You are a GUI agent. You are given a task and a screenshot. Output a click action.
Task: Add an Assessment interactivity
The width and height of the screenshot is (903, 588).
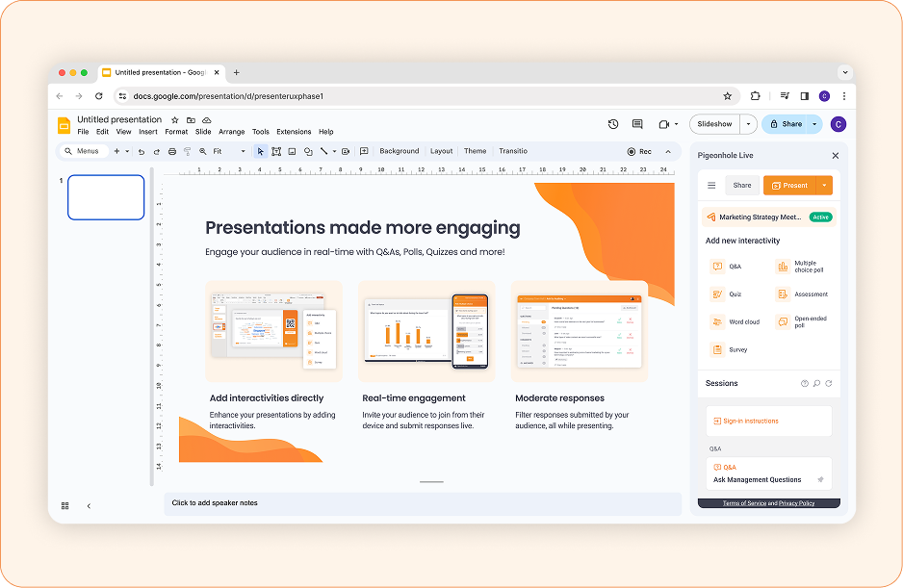(x=802, y=294)
